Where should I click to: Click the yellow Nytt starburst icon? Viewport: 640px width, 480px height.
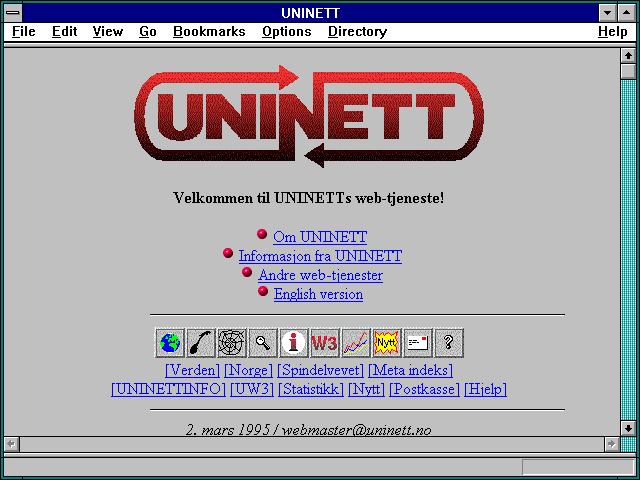point(387,342)
